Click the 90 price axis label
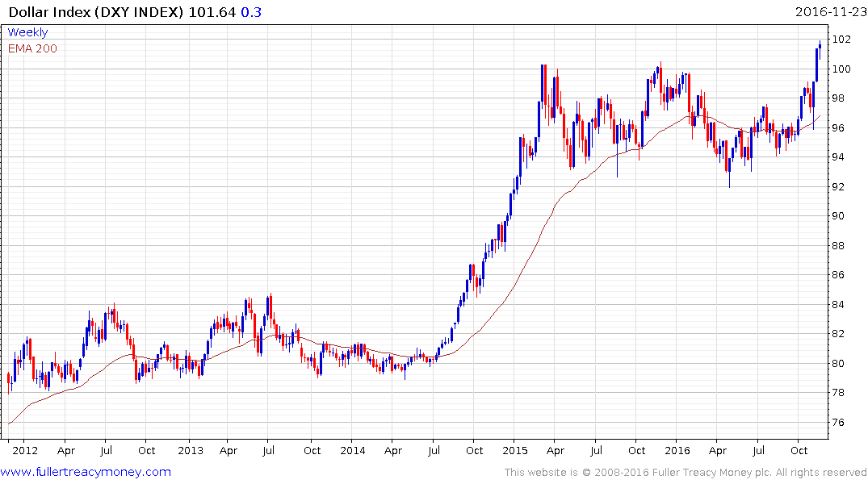The image size is (868, 484). click(838, 216)
